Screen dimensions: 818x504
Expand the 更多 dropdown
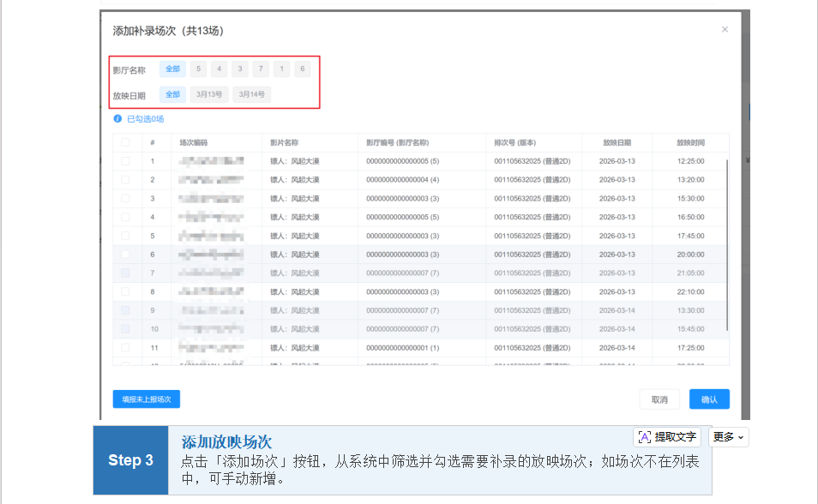click(x=729, y=437)
